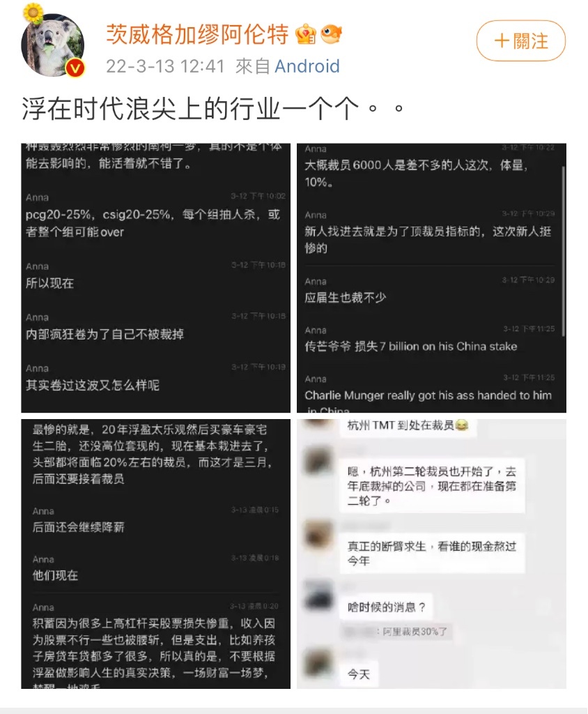Tap the 后面还会继续降薪 message
The width and height of the screenshot is (588, 714).
click(x=78, y=527)
